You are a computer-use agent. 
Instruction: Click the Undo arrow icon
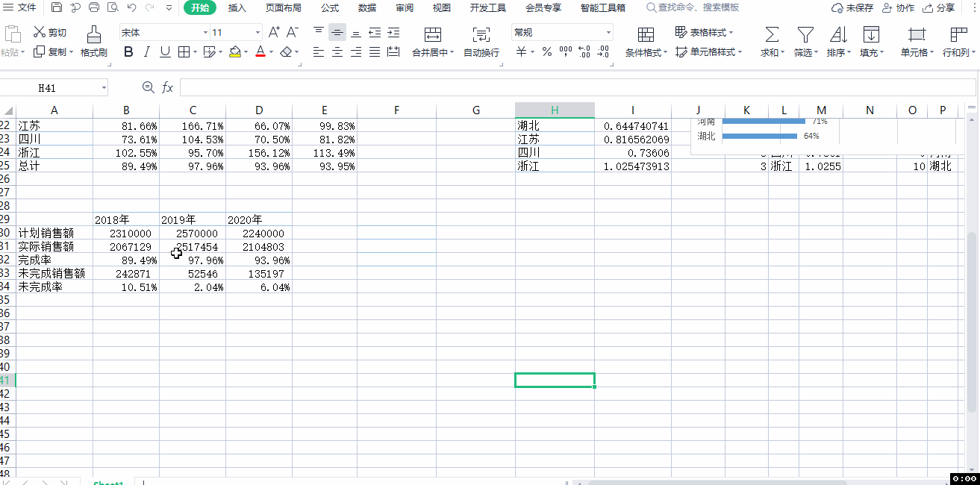pos(131,7)
